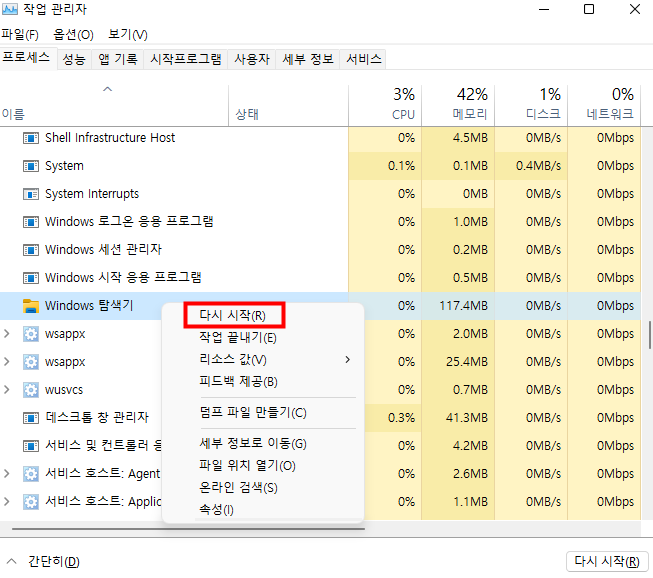Choose 파일 위치 열기(O) in the context menu
The image size is (653, 578).
click(x=247, y=465)
